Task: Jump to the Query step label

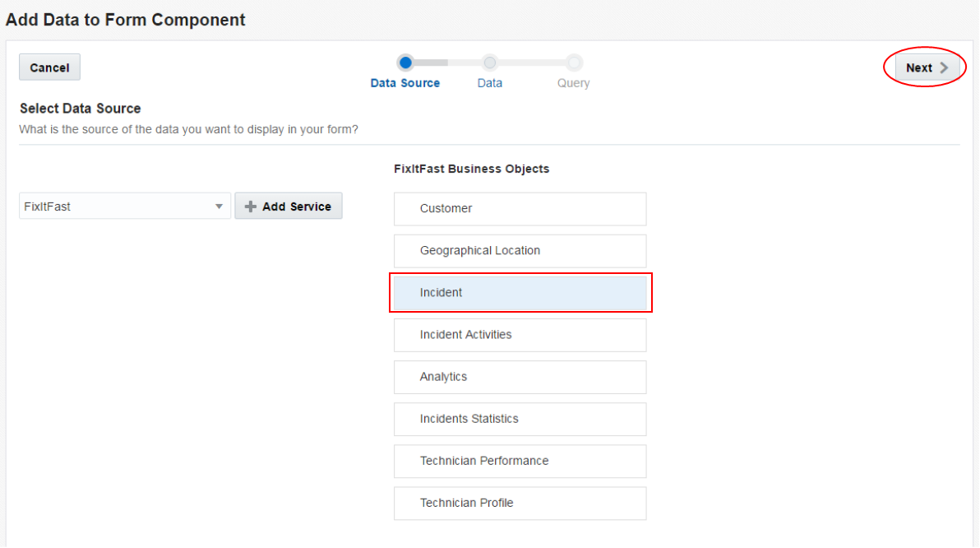Action: click(574, 83)
